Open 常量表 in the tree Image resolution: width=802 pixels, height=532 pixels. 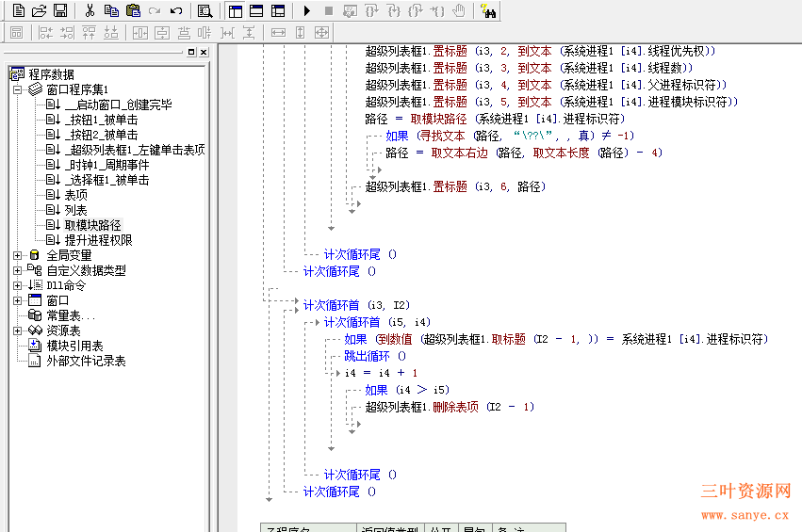pos(71,315)
